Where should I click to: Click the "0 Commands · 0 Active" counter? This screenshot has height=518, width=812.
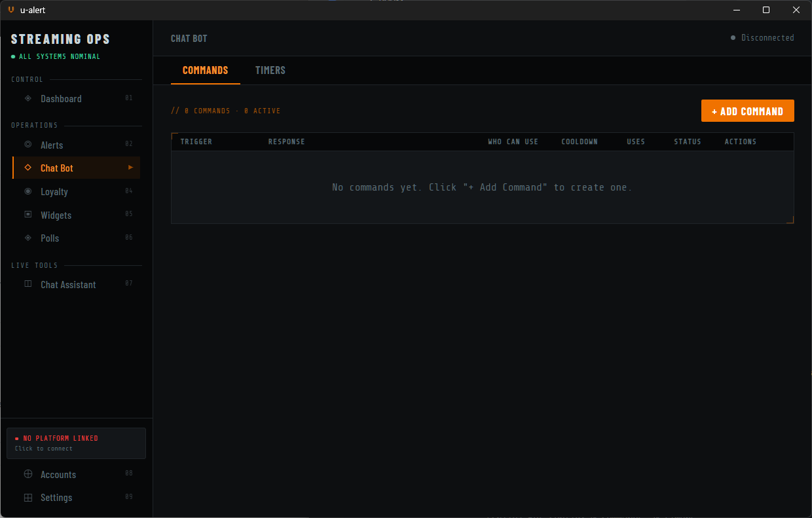226,111
